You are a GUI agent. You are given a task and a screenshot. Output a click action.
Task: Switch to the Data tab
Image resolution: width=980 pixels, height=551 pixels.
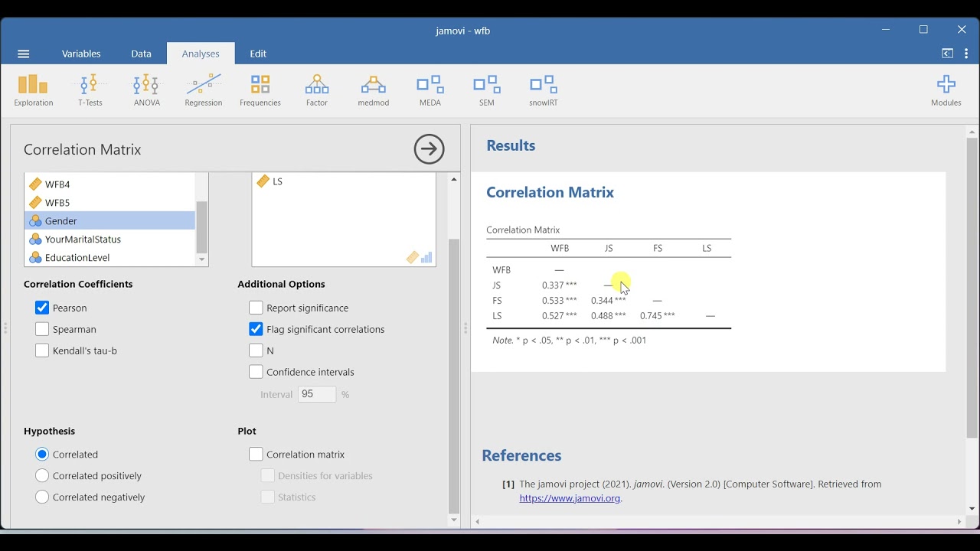(x=141, y=54)
